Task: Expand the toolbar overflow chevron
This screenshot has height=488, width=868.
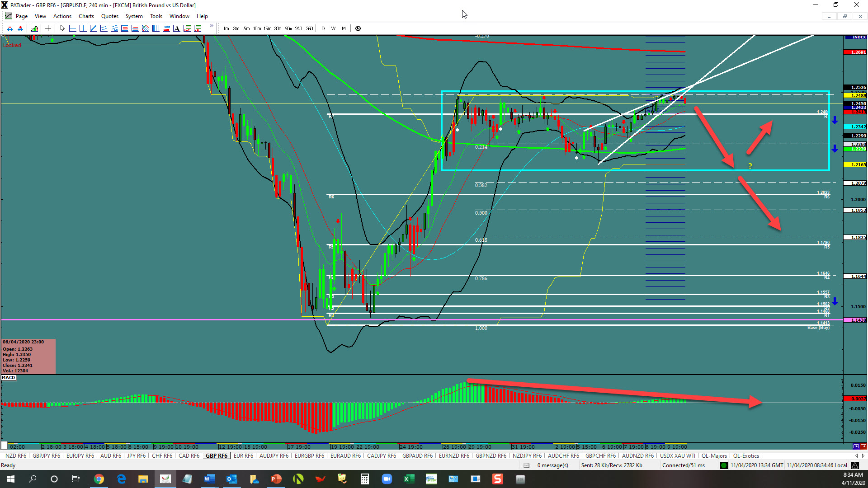Action: point(211,26)
